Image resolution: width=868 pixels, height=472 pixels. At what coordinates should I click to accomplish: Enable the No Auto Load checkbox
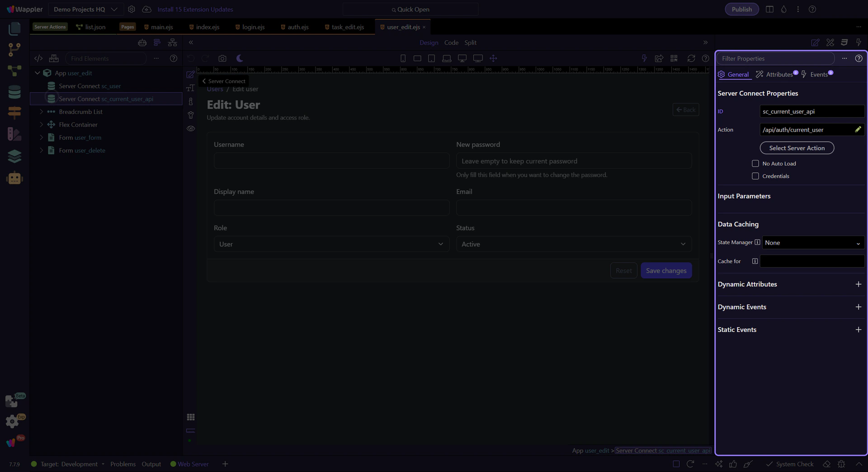coord(755,164)
